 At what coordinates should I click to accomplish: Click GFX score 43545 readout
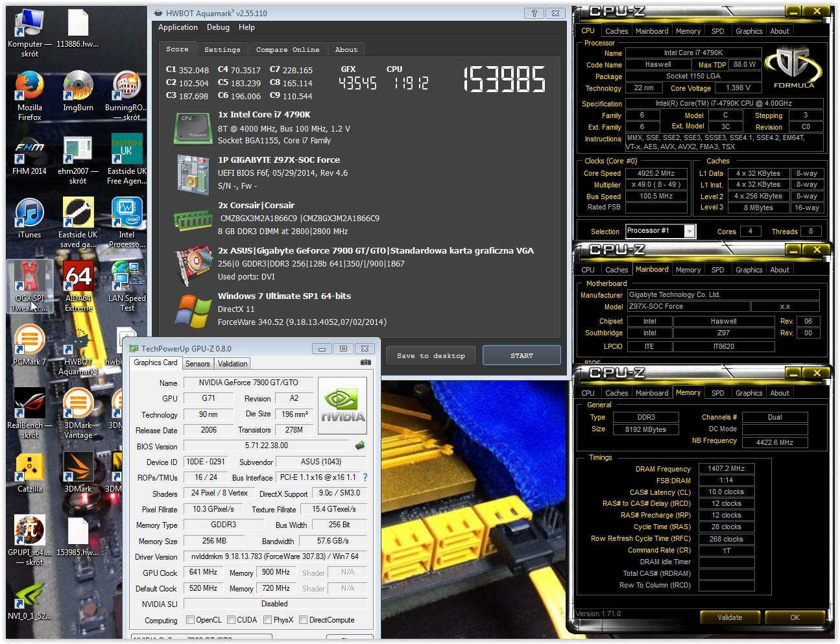click(357, 83)
